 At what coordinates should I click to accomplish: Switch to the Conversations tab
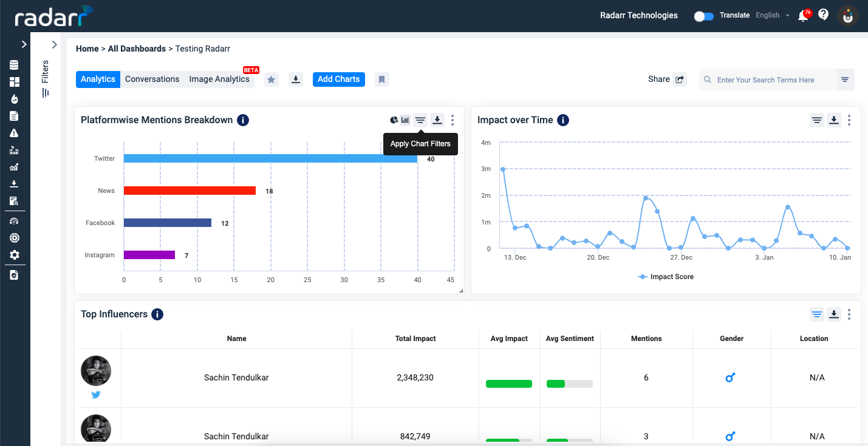[152, 79]
